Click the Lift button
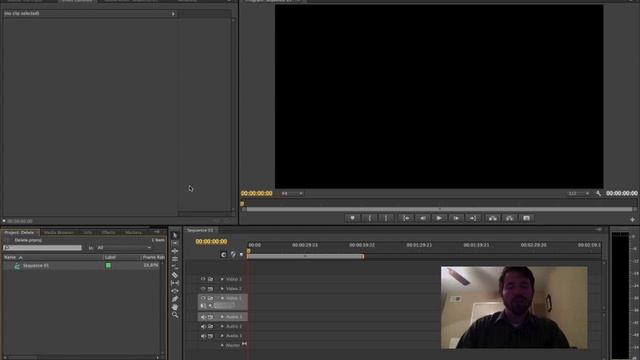This screenshot has width=640, height=360. 493,218
